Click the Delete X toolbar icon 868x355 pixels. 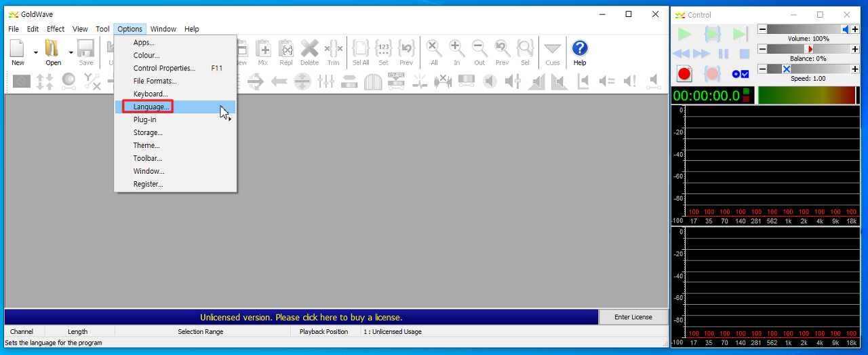[x=309, y=49]
